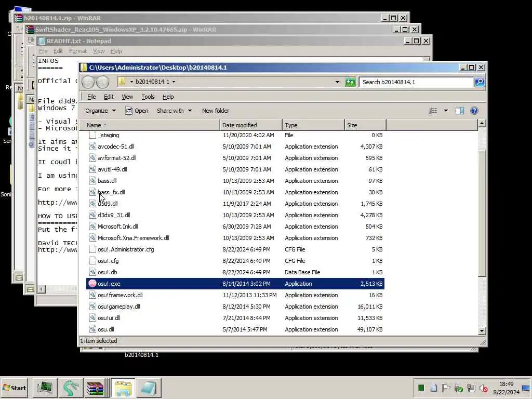Click the Explorer forward navigation button

click(102, 82)
